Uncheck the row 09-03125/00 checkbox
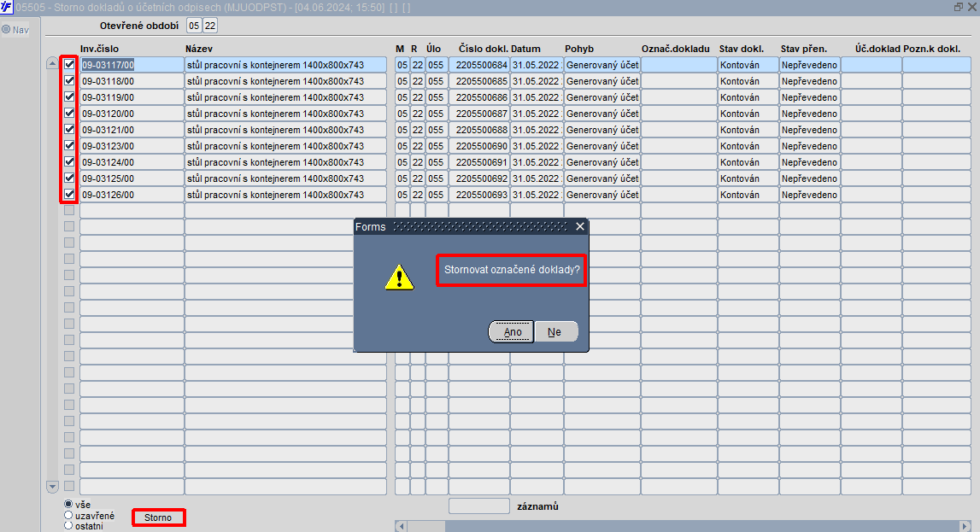 pyautogui.click(x=69, y=178)
